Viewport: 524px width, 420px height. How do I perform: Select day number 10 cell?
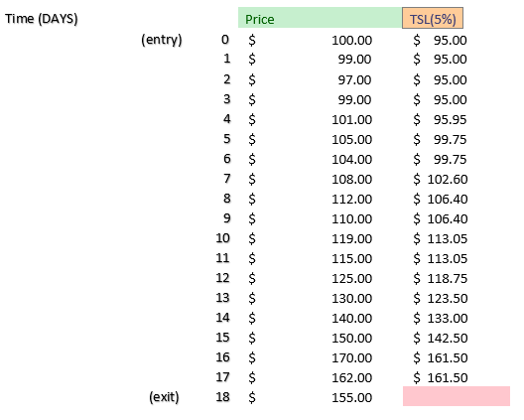point(222,238)
